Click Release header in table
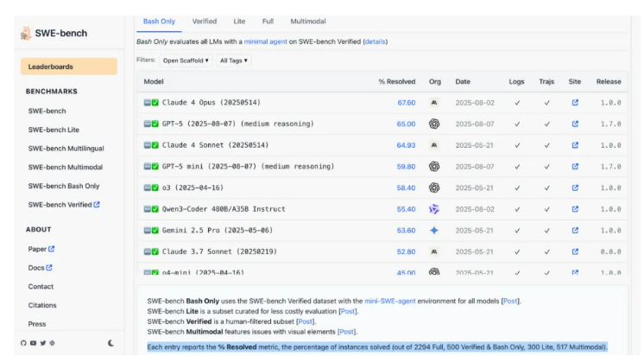Viewport: 644px width, 356px height. [609, 82]
